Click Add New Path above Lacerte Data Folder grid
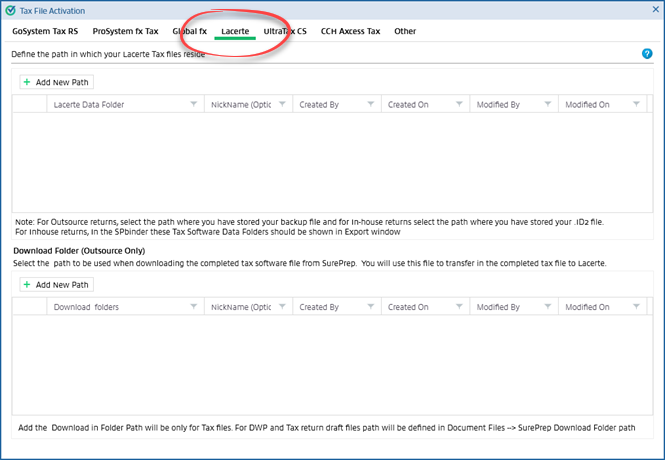Viewport: 665px width, 460px height. pyautogui.click(x=57, y=82)
